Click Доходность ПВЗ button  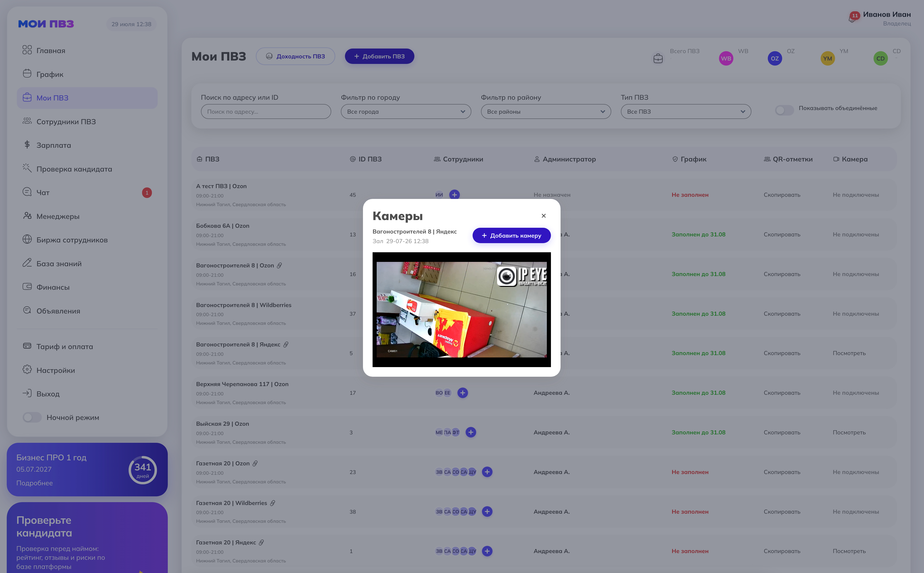(295, 56)
